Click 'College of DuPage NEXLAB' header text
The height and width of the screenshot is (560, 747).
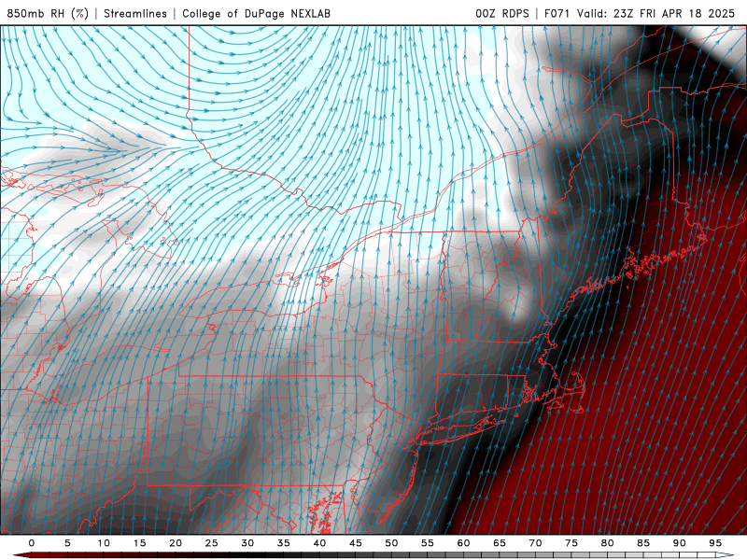[256, 13]
